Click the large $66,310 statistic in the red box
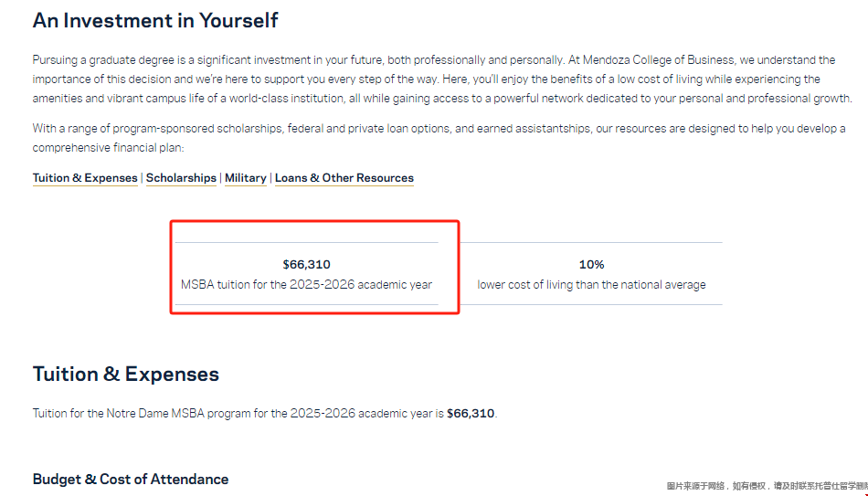The width and height of the screenshot is (868, 496). click(x=306, y=265)
